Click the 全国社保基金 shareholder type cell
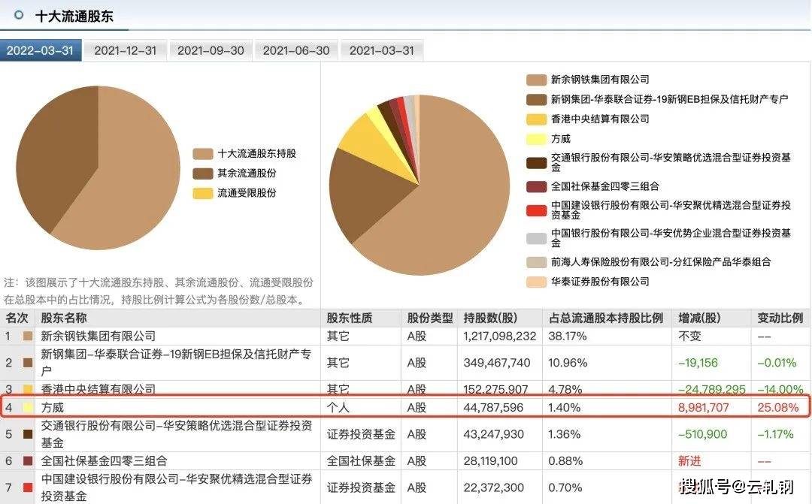Image resolution: width=812 pixels, height=504 pixels. click(361, 460)
